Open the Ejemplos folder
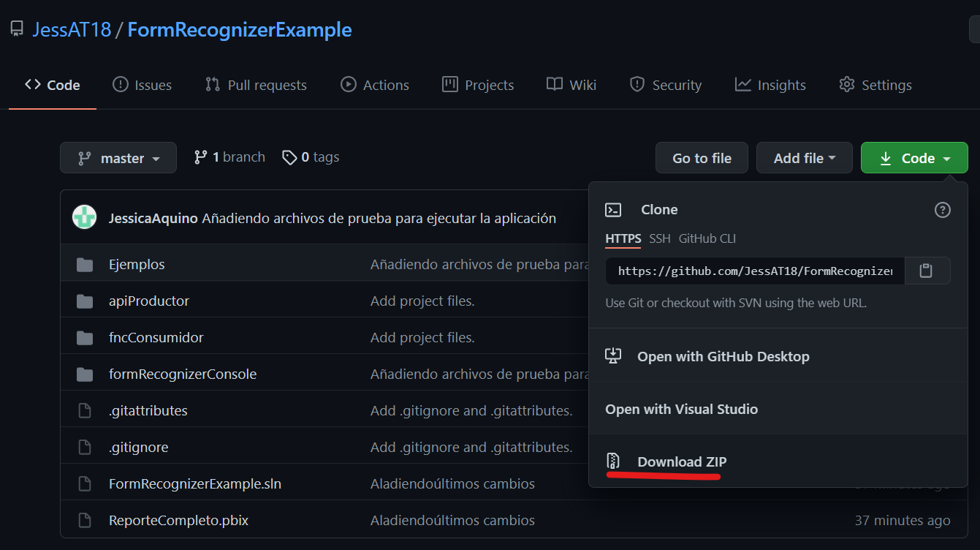 pyautogui.click(x=137, y=264)
